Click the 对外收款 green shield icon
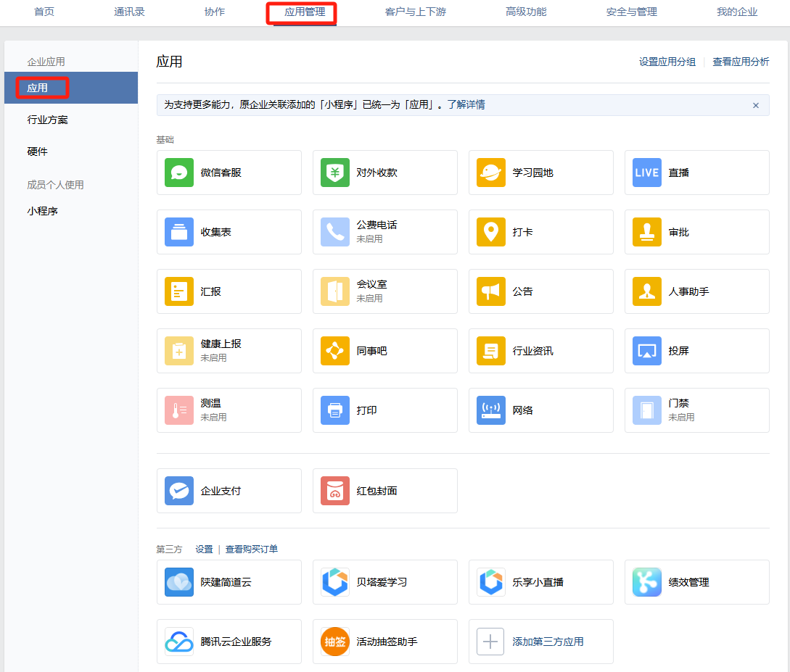This screenshot has width=790, height=672. pyautogui.click(x=335, y=173)
